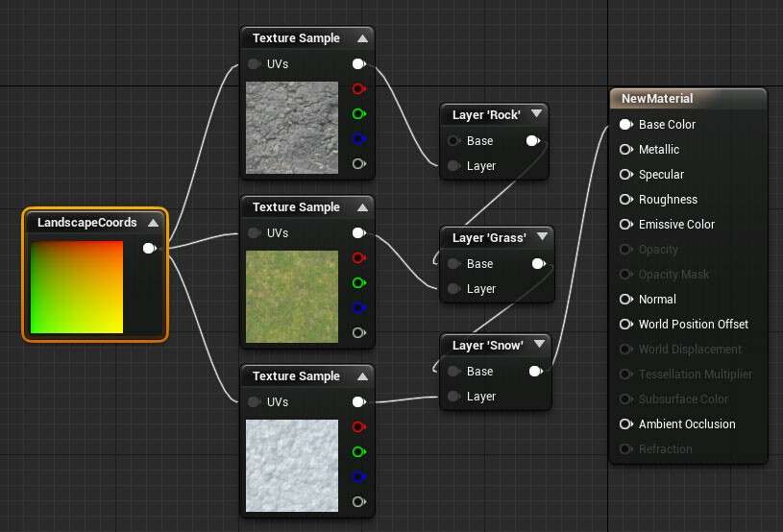This screenshot has height=532, width=783.
Task: Expand the Layer 'Snow' node arrow
Action: pyautogui.click(x=539, y=344)
